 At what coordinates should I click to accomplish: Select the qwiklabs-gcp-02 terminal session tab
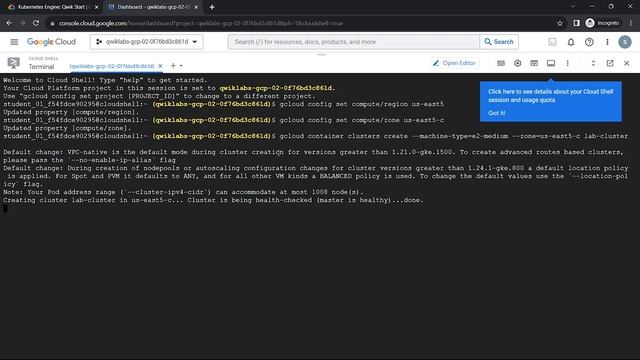click(112, 66)
